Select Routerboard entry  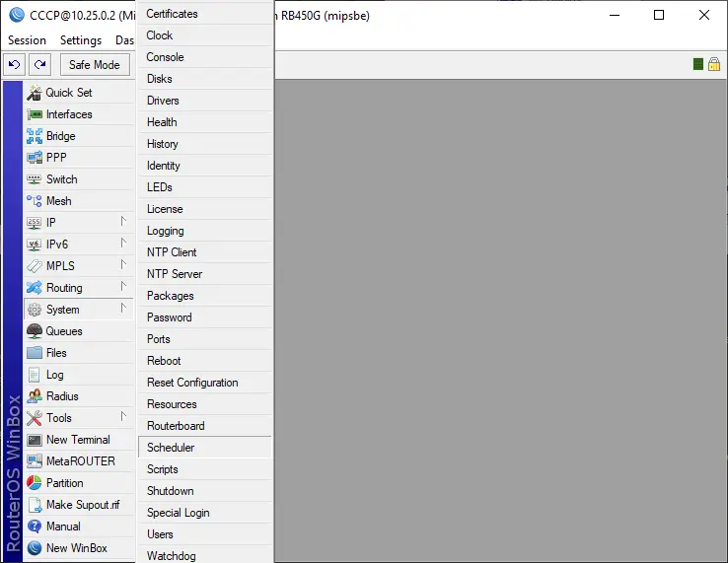(205, 426)
